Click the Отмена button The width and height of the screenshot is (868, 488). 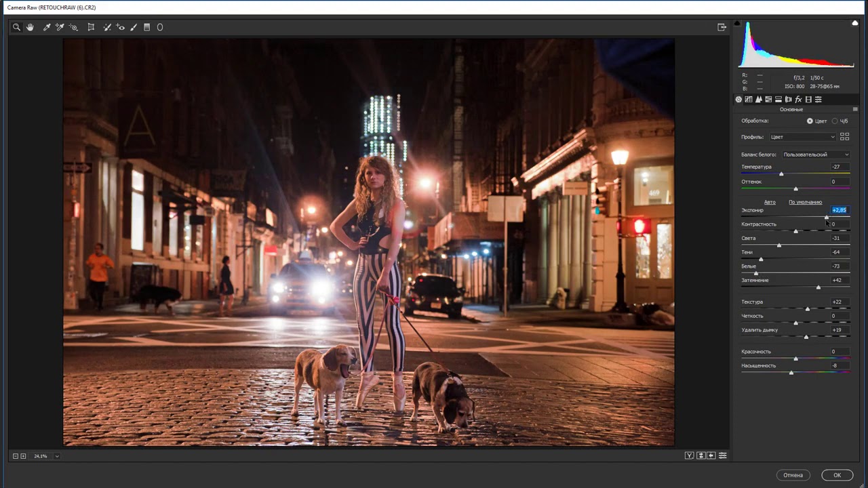point(793,475)
